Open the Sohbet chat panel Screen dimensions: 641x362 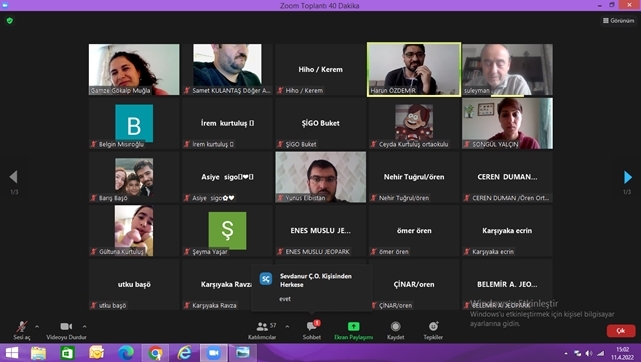pyautogui.click(x=312, y=331)
